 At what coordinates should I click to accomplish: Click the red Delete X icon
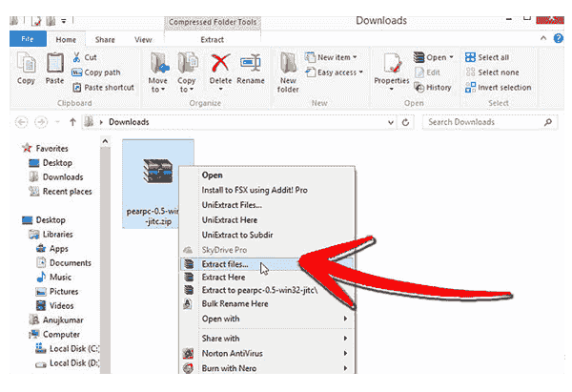pos(220,63)
